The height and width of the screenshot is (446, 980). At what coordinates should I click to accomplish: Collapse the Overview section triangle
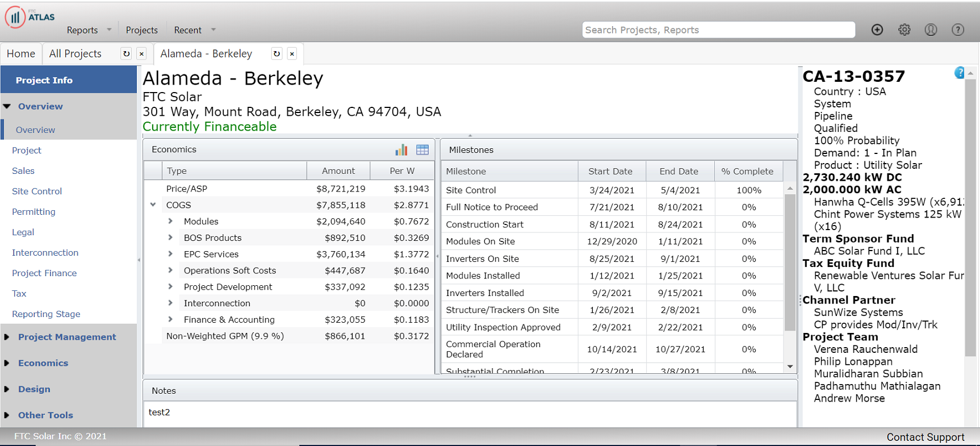[x=7, y=106]
